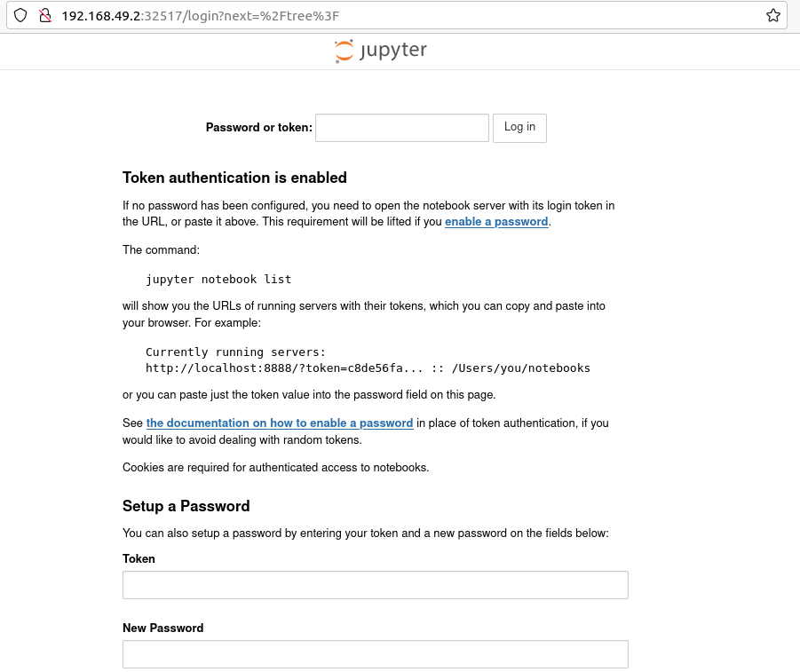Viewport: 800px width, 672px height.
Task: Click the orange Jupyter logo icon
Action: pyautogui.click(x=344, y=51)
